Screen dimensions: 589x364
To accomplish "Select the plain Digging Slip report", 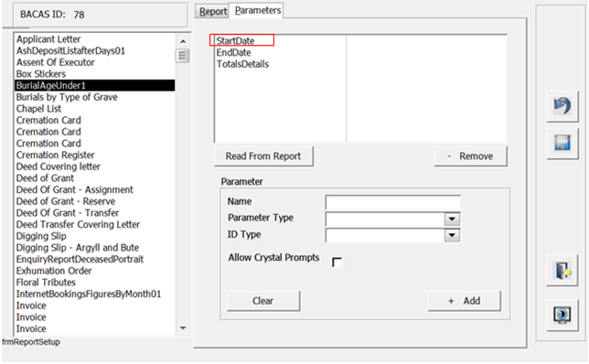I will 95,236.
